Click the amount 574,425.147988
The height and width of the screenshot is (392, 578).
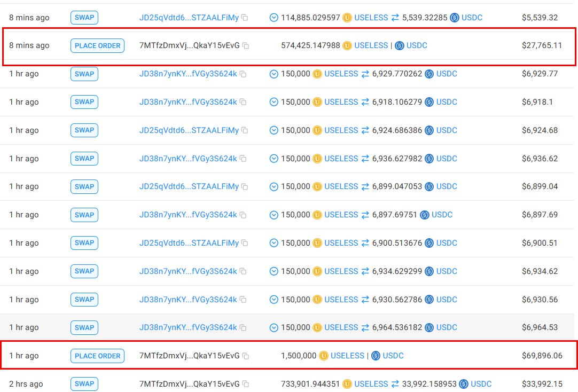click(310, 46)
